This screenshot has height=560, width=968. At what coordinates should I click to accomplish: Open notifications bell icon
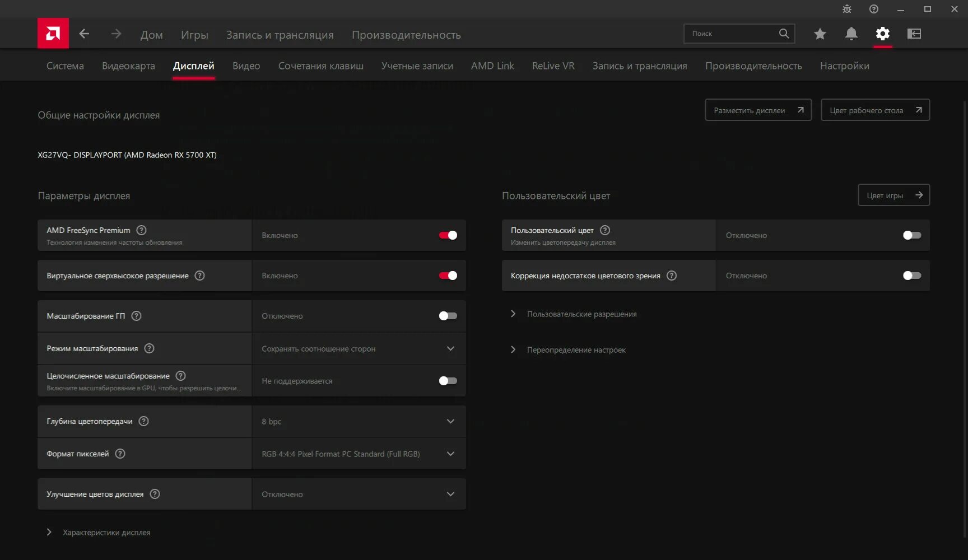click(851, 34)
